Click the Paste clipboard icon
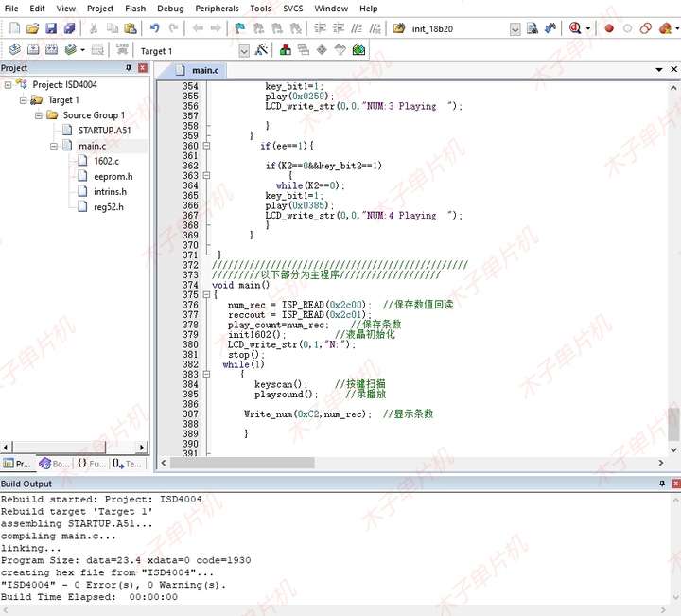The image size is (681, 616). (x=131, y=28)
